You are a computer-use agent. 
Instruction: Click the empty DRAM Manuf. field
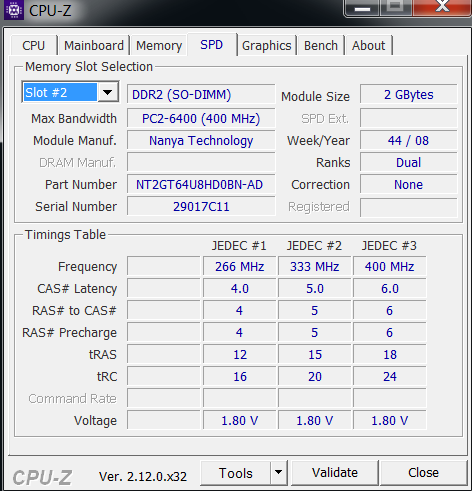tap(201, 162)
